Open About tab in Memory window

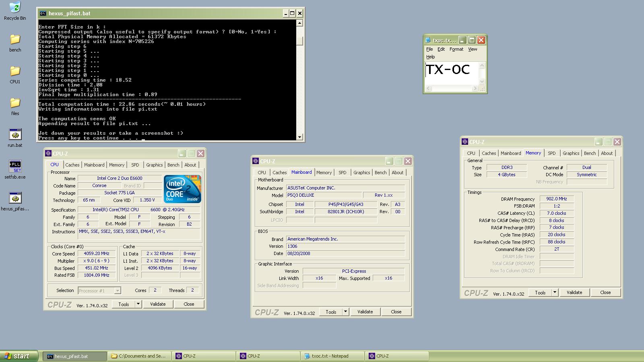[607, 153]
